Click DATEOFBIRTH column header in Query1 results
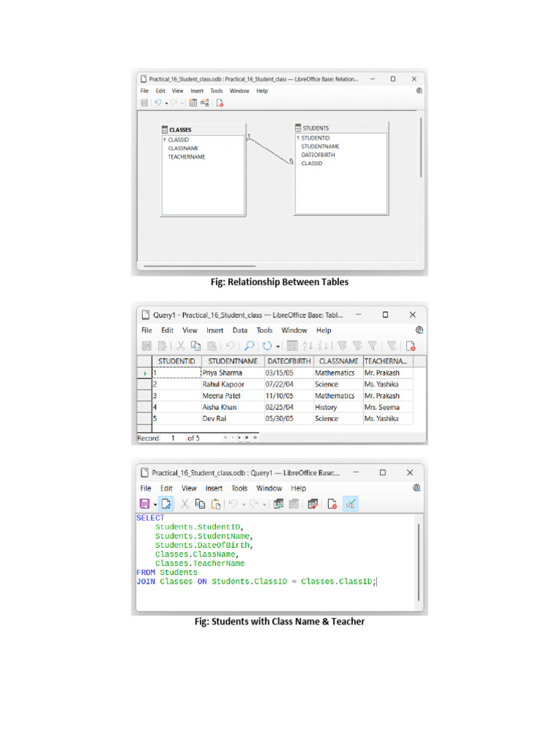Viewport: 560px width, 747px height. point(289,361)
